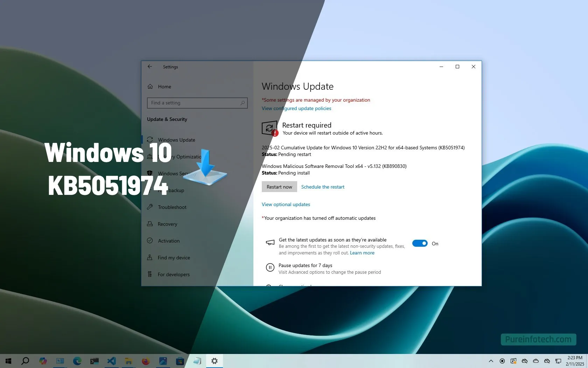
Task: Open Microsoft Edge from the taskbar
Action: coord(77,361)
